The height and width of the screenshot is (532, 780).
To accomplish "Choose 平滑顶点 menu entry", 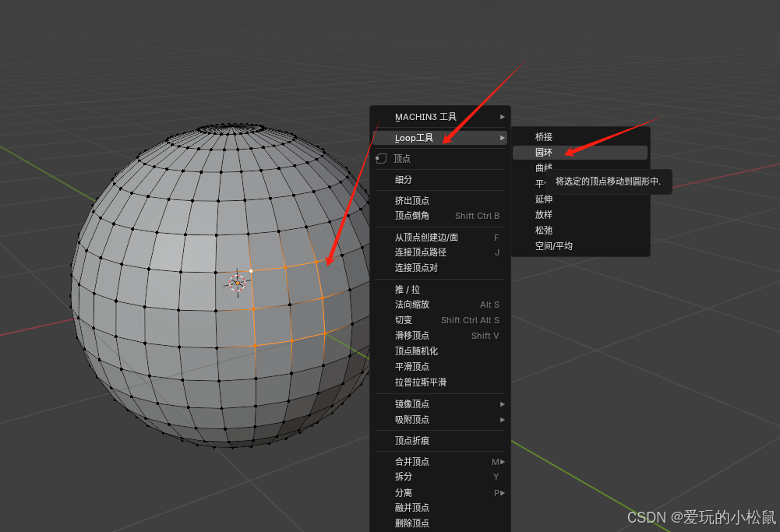I will pos(439,366).
